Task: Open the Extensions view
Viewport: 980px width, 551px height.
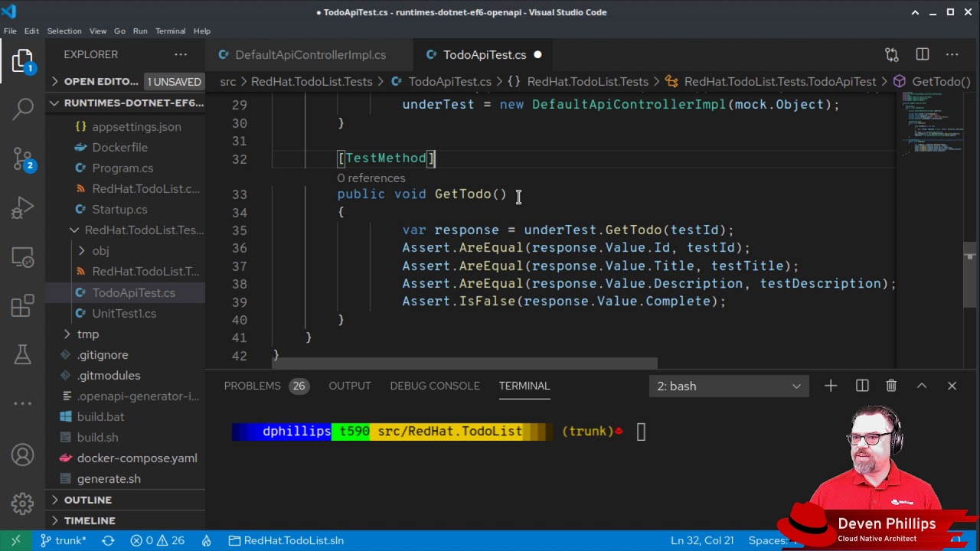Action: tap(22, 307)
